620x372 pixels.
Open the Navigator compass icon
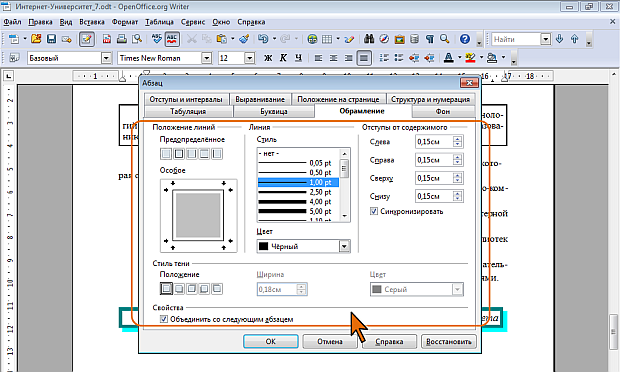pos(384,39)
